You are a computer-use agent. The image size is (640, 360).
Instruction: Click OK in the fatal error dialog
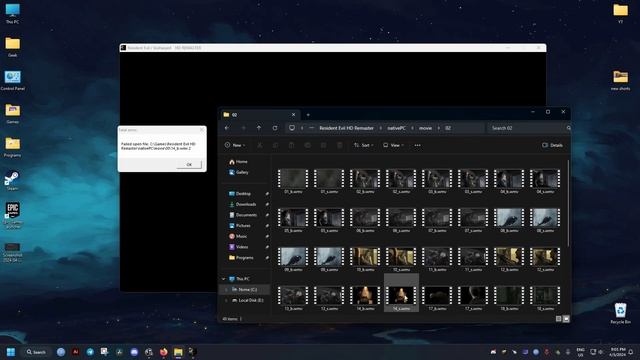pos(189,164)
